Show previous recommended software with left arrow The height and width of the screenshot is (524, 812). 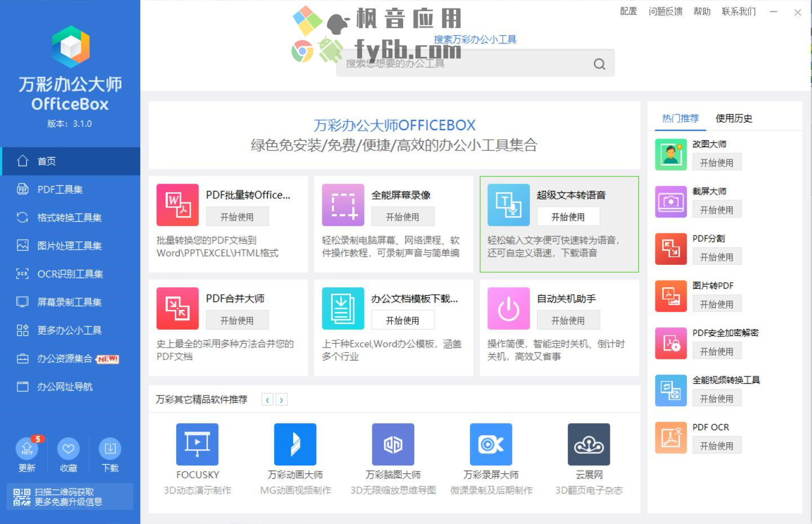(268, 400)
